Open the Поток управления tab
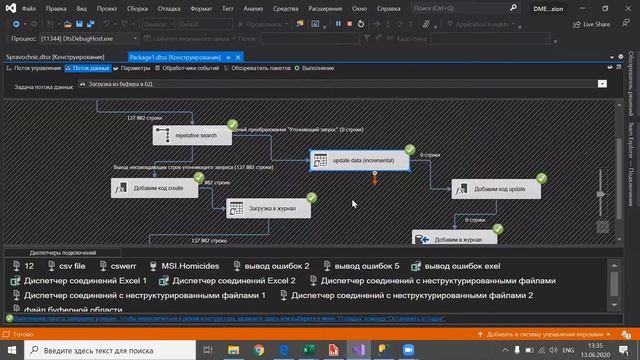 [33, 68]
